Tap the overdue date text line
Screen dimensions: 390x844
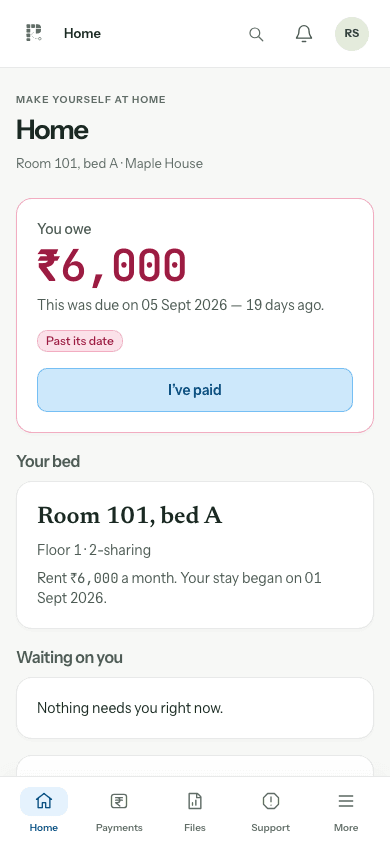(180, 305)
